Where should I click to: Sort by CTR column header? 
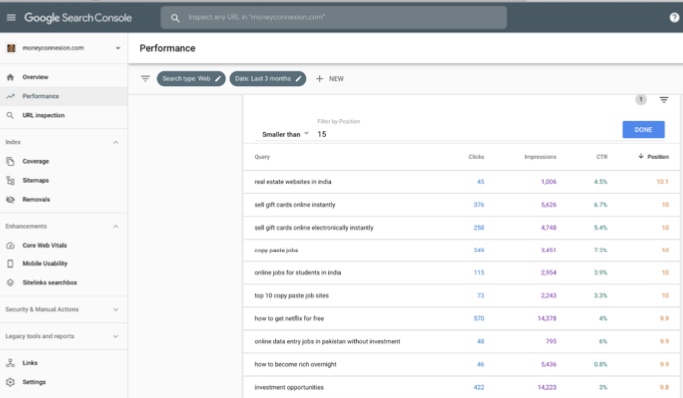click(x=602, y=157)
